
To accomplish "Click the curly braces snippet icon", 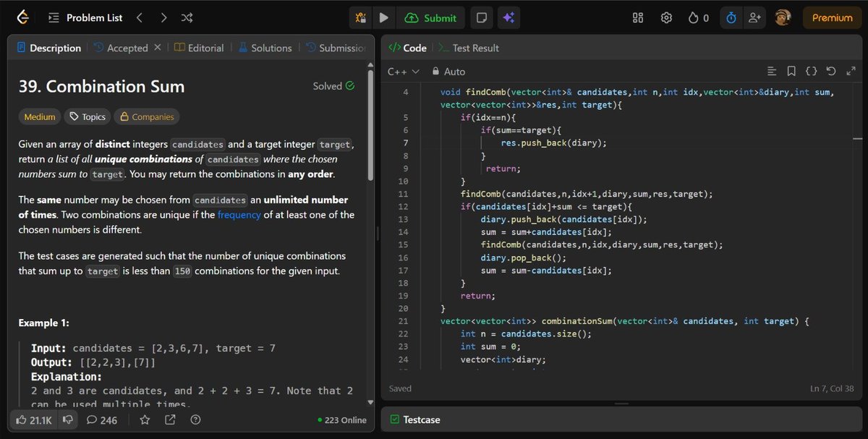I will point(812,72).
